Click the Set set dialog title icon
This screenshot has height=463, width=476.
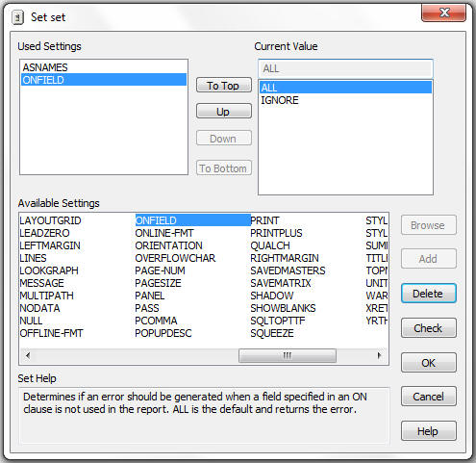tap(18, 17)
